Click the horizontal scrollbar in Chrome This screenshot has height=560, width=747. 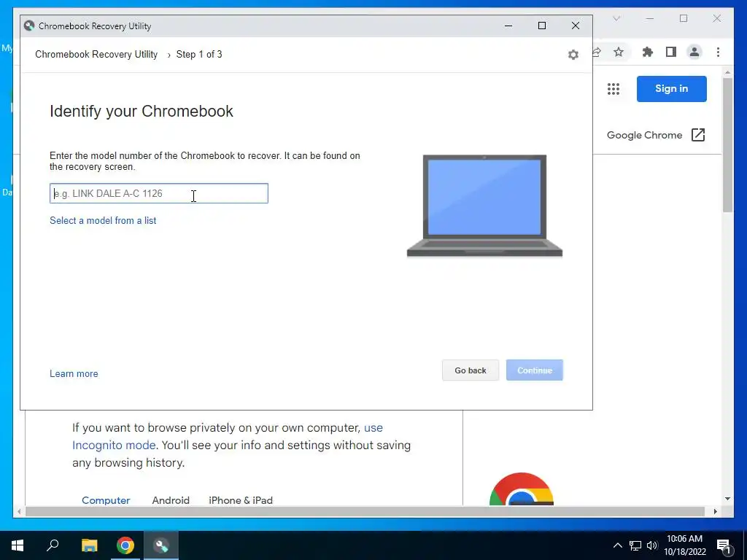[x=365, y=511]
